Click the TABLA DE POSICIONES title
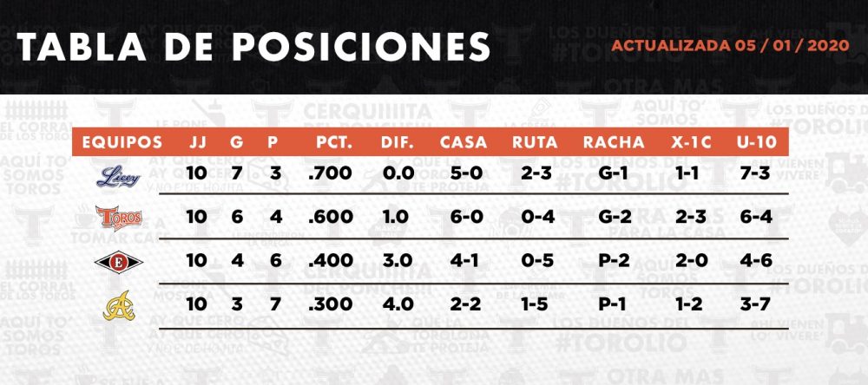The height and width of the screenshot is (385, 868). pos(253,47)
